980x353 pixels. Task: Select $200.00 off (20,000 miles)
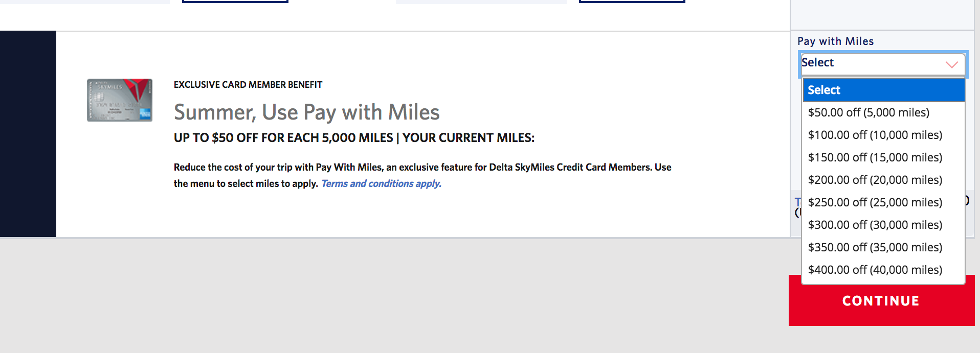875,180
